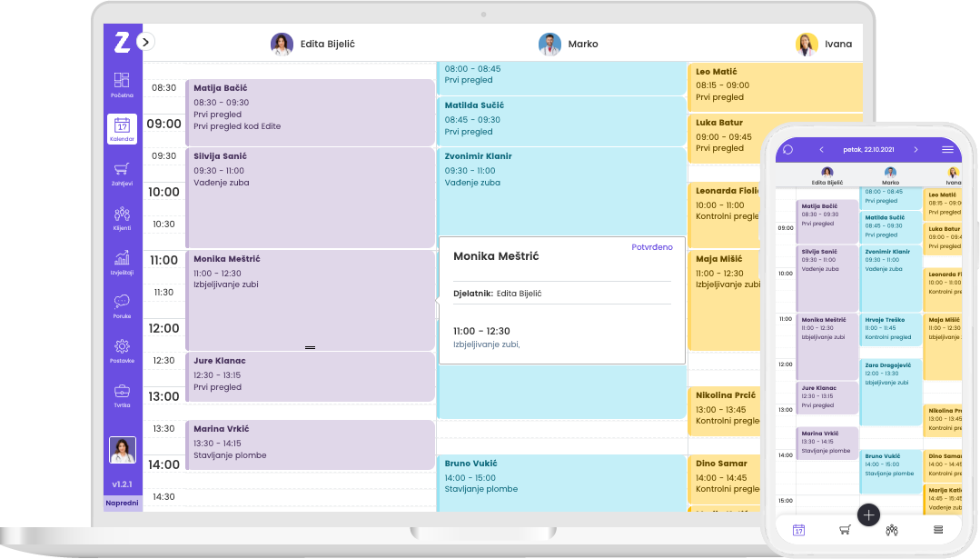Screen dimensions: 980x559
Task: Select the Kalendar icon in the sidebar
Action: tap(123, 127)
